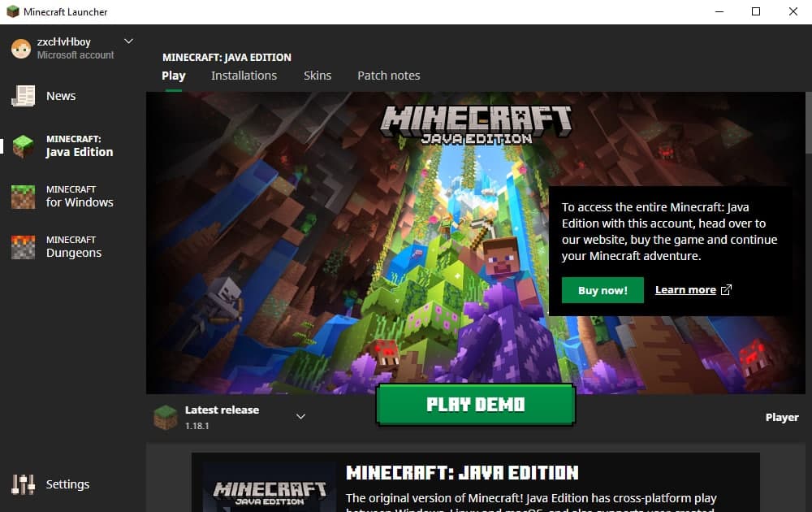Click the Microsoft account label

[x=76, y=55]
